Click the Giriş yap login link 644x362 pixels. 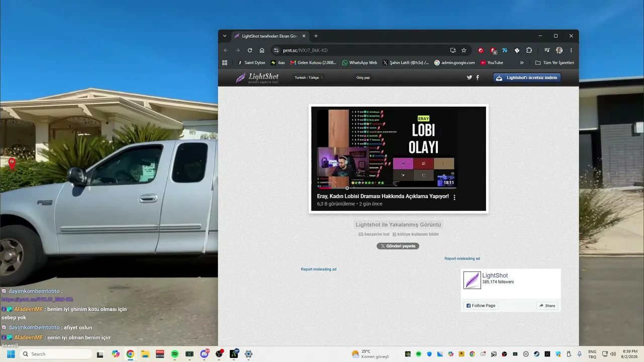pyautogui.click(x=363, y=78)
